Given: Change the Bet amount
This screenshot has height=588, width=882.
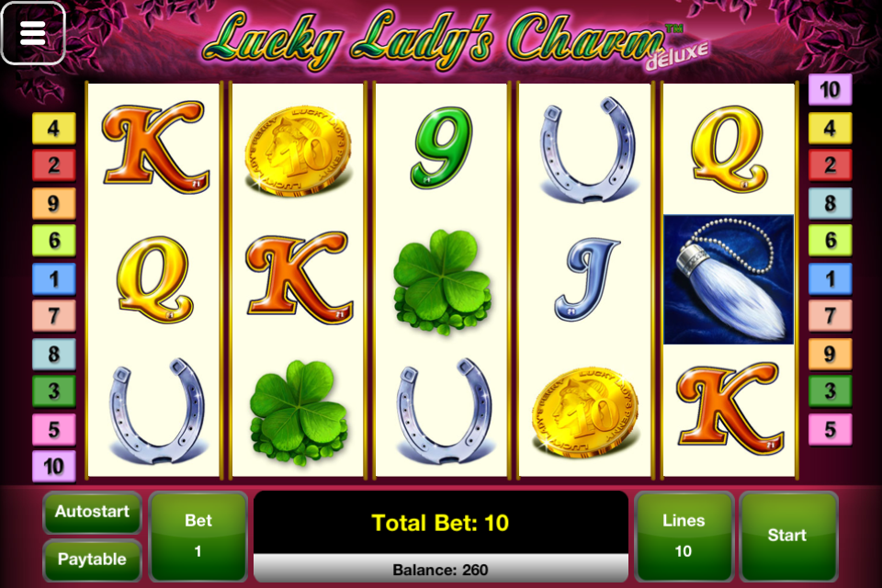Looking at the screenshot, I should pyautogui.click(x=198, y=536).
